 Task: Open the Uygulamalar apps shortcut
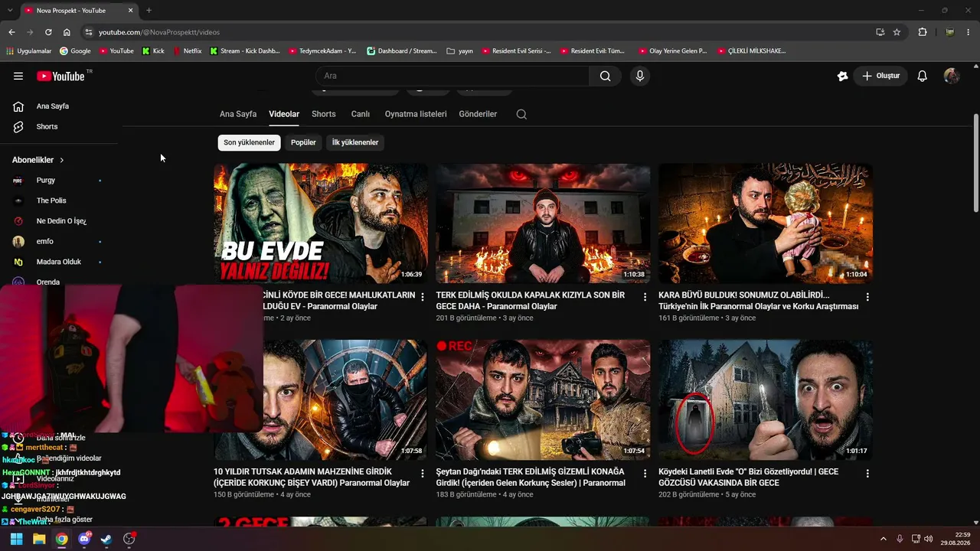[28, 51]
